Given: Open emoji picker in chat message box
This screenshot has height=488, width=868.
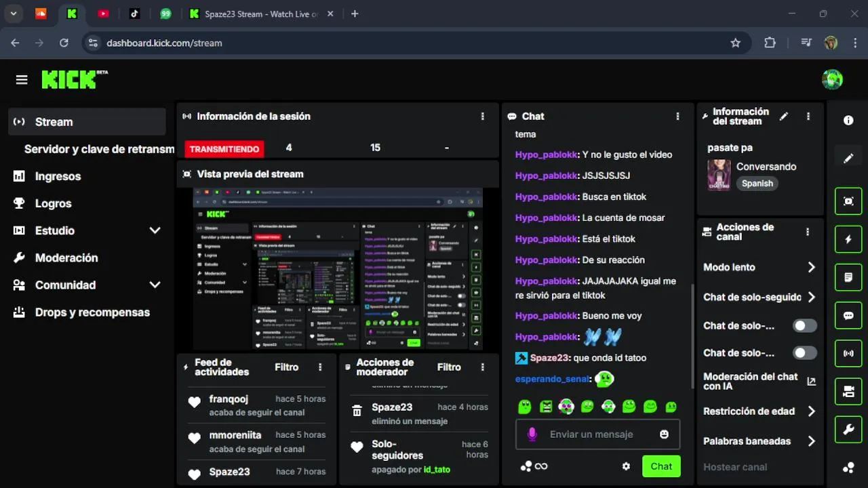Looking at the screenshot, I should (664, 434).
